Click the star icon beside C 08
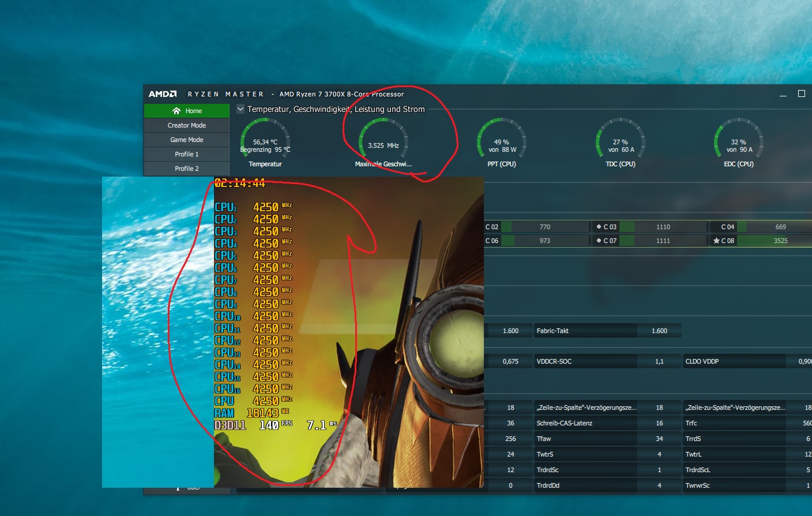Screen dimensions: 812x516 coord(716,241)
